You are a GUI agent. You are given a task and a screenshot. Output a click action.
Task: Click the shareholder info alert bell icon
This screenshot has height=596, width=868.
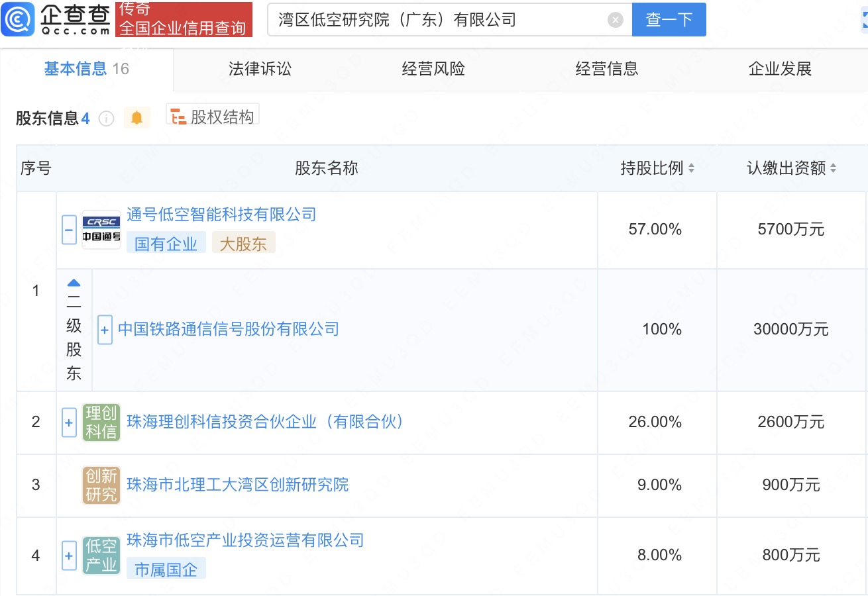(x=136, y=118)
